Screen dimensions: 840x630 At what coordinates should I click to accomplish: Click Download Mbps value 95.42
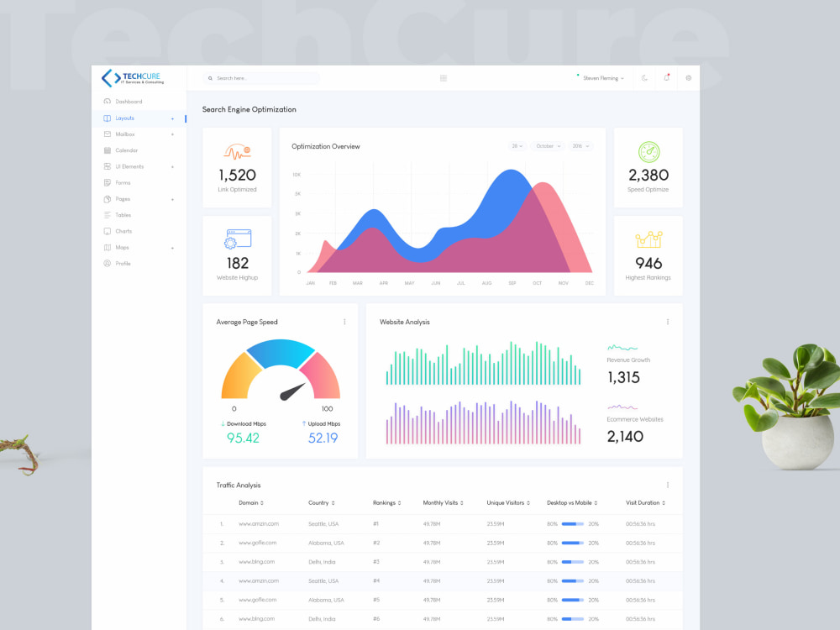[243, 438]
